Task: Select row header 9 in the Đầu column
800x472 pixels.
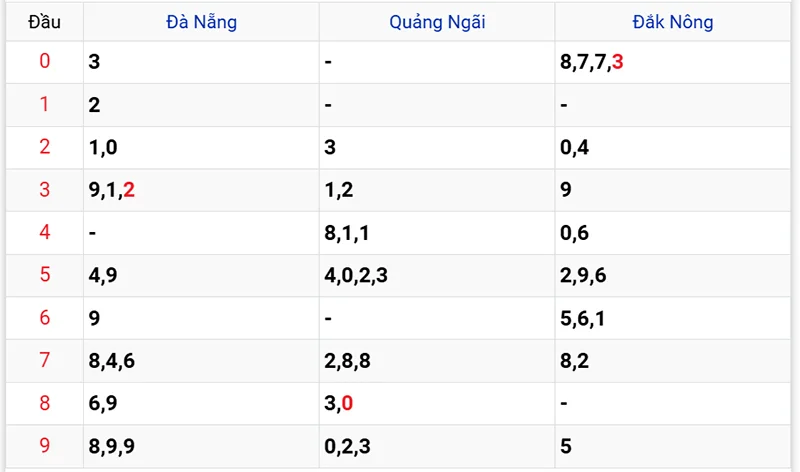Action: (x=44, y=446)
